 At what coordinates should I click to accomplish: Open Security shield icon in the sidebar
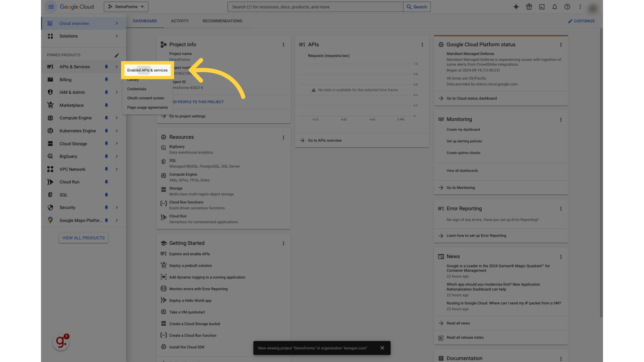pos(50,207)
